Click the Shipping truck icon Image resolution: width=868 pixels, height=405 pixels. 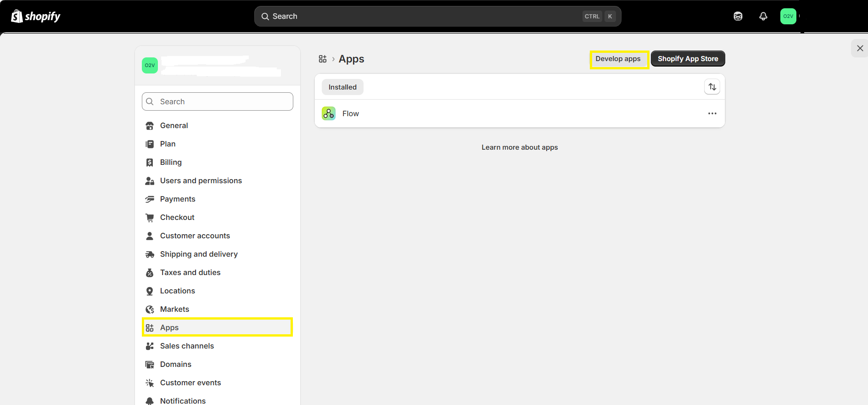pyautogui.click(x=150, y=254)
